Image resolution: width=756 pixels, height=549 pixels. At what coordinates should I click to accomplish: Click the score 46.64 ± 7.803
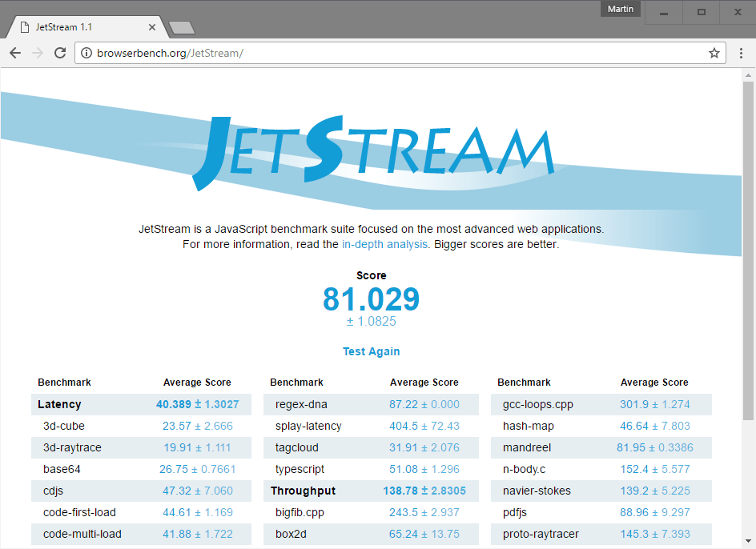click(x=655, y=426)
